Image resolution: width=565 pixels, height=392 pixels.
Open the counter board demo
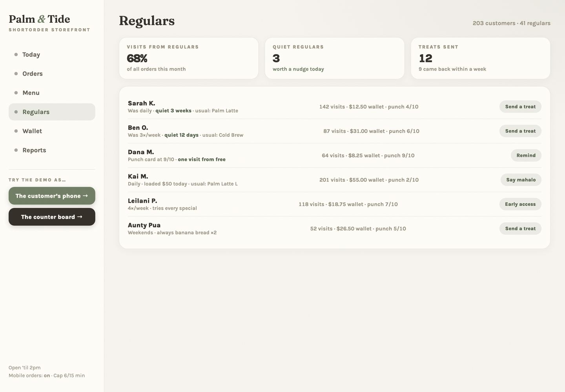[x=52, y=217]
